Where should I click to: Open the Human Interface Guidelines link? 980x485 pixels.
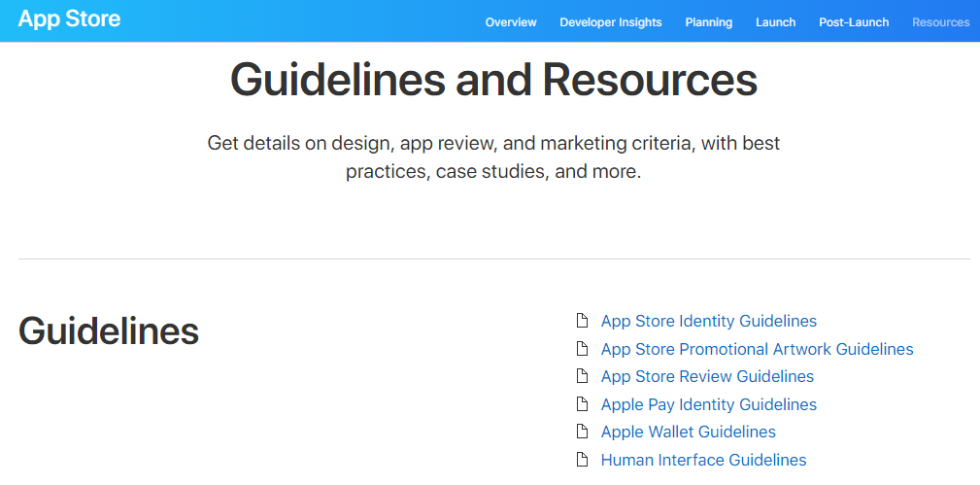(703, 460)
